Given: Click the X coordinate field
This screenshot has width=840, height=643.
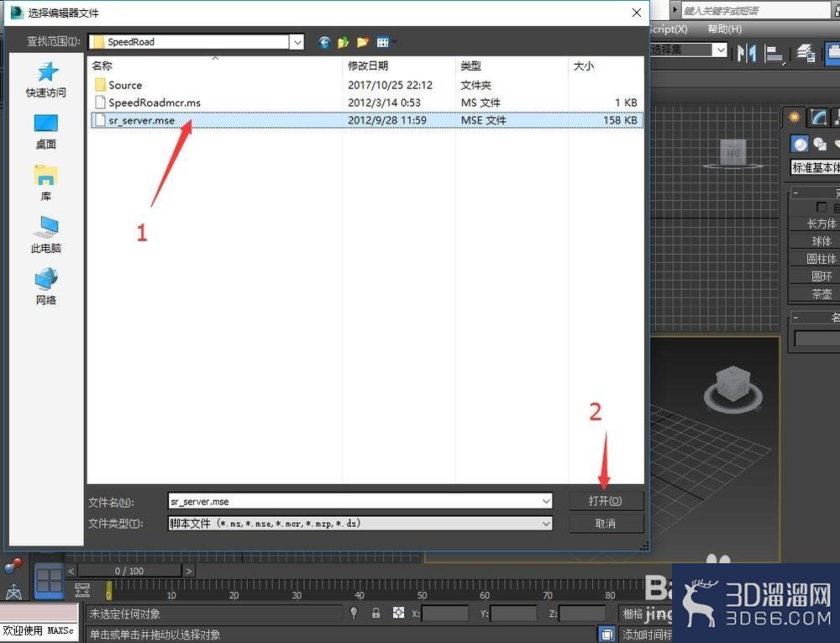Looking at the screenshot, I should point(445,614).
